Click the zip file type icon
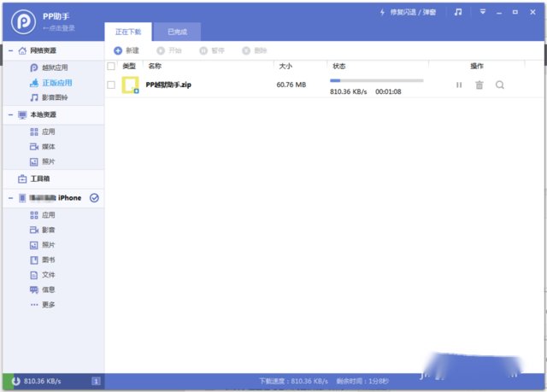Screen dimensions: 547x392 (x=130, y=85)
